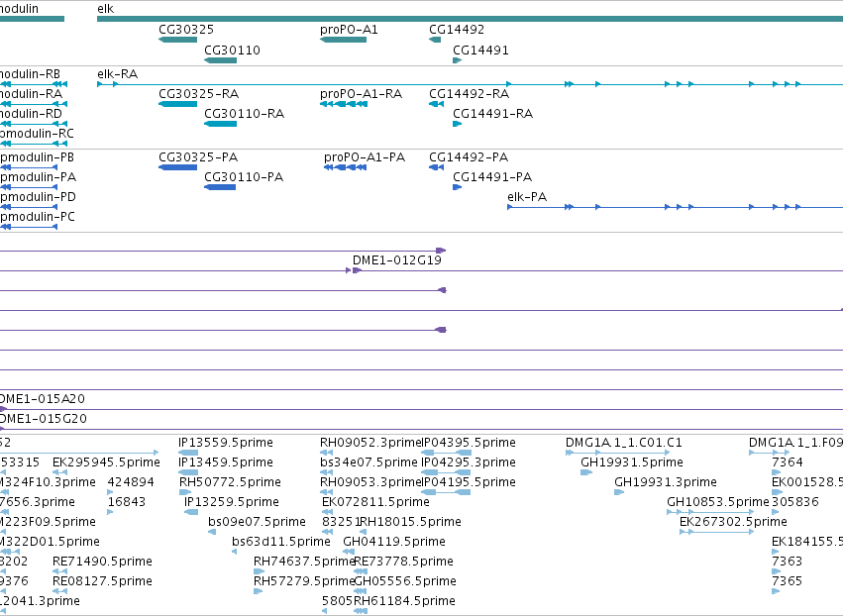Image resolution: width=843 pixels, height=616 pixels.
Task: Select the CG30110-RA transcript bar
Action: (221, 124)
